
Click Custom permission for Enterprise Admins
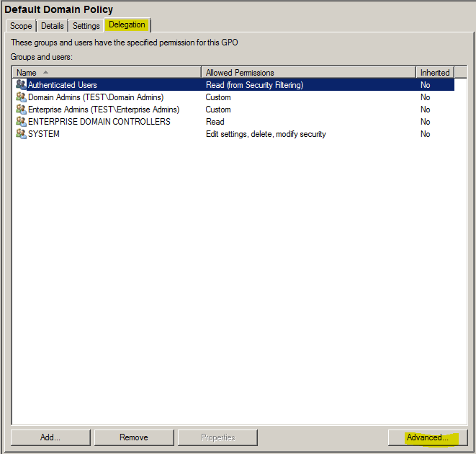click(218, 110)
